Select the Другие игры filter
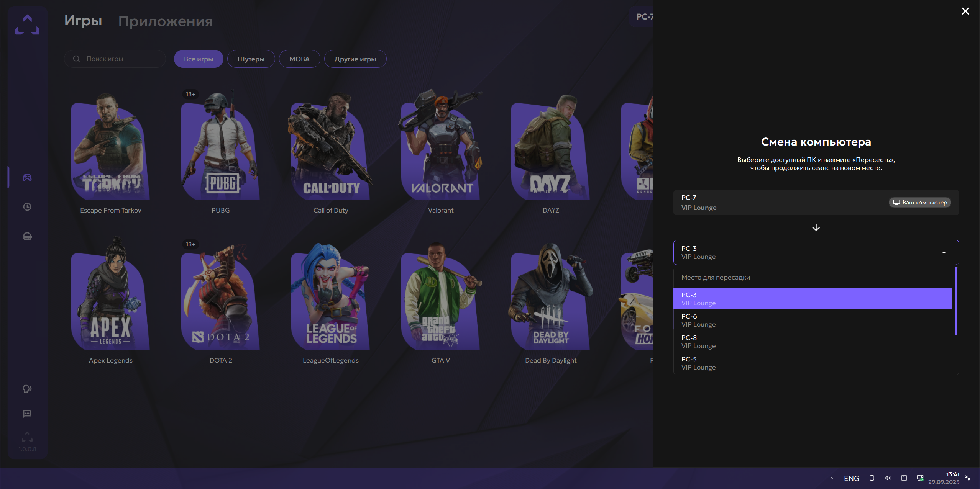980x489 pixels. click(355, 59)
